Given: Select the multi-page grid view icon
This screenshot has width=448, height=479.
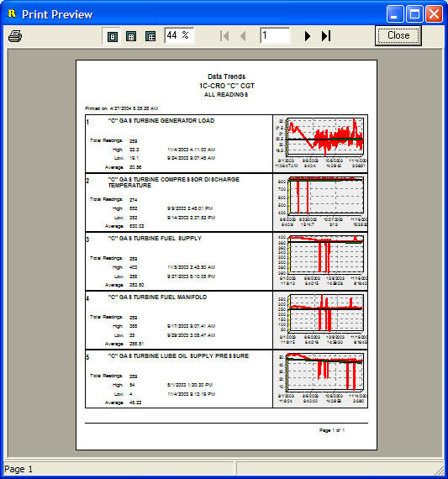Looking at the screenshot, I should pyautogui.click(x=131, y=37).
